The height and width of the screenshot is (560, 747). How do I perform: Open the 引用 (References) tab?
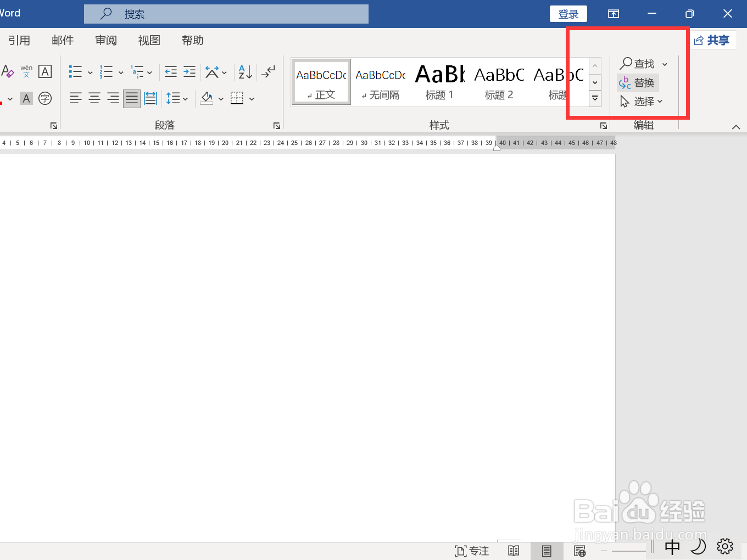click(x=19, y=40)
